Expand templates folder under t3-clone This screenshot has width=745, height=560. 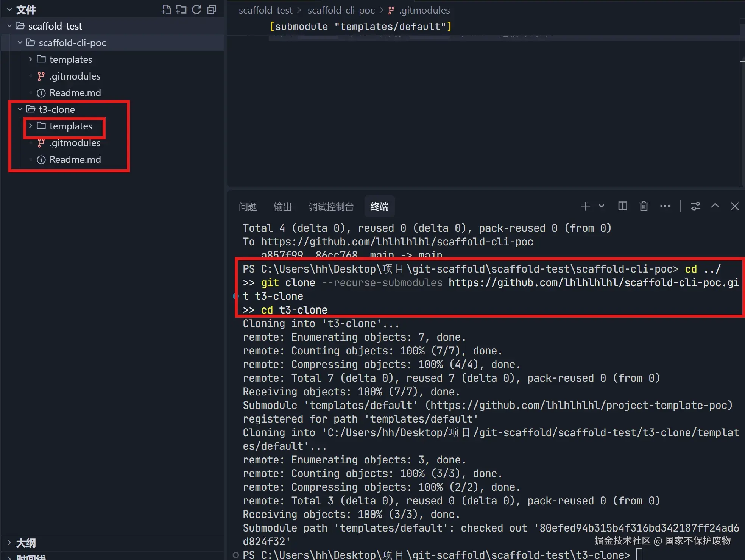point(70,126)
